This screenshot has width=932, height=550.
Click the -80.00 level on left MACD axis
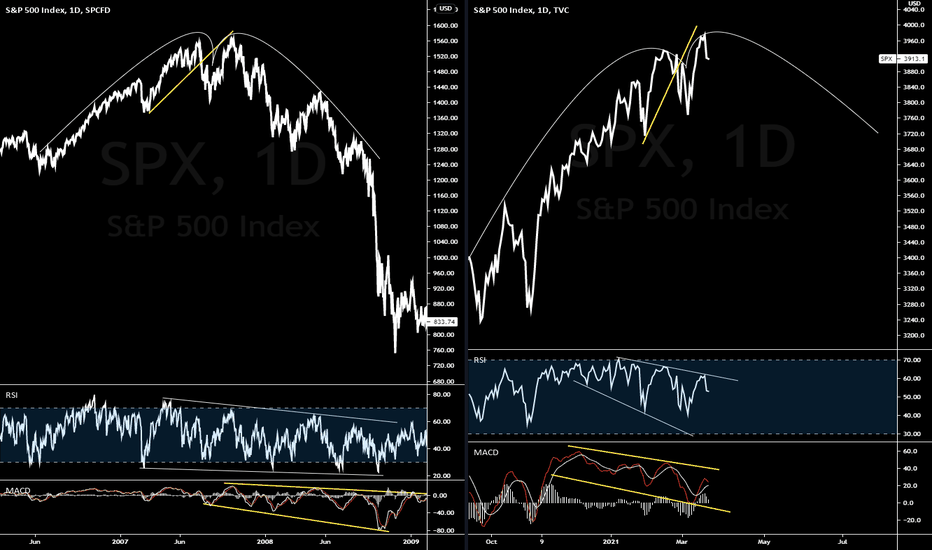click(443, 531)
